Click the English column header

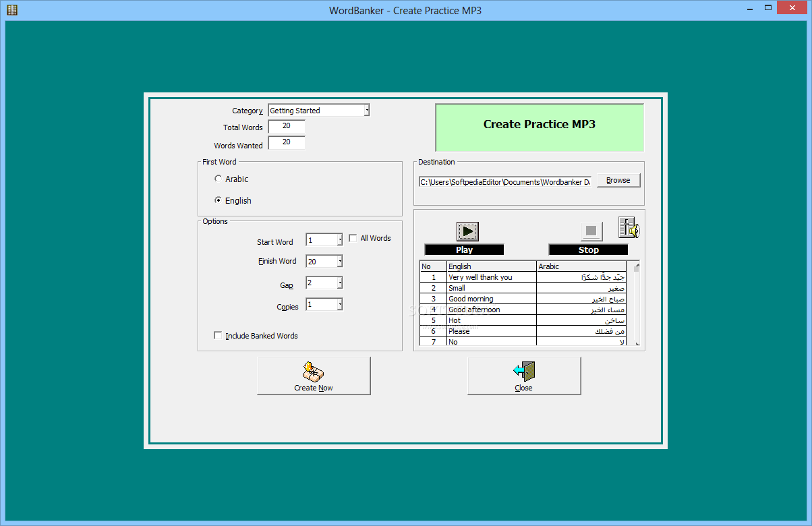[x=492, y=266]
